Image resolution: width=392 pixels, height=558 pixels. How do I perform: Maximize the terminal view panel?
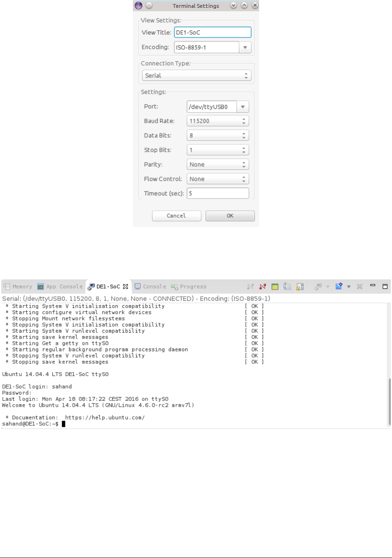click(x=385, y=286)
